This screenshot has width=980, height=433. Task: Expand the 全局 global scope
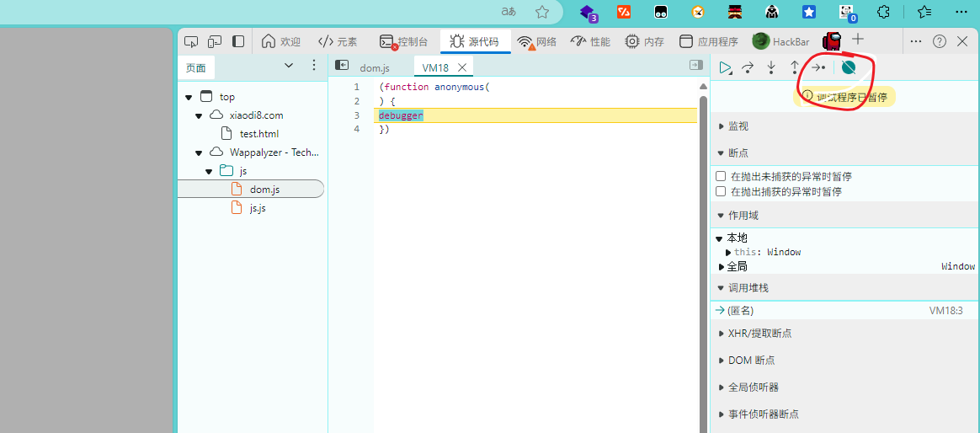[x=722, y=266]
